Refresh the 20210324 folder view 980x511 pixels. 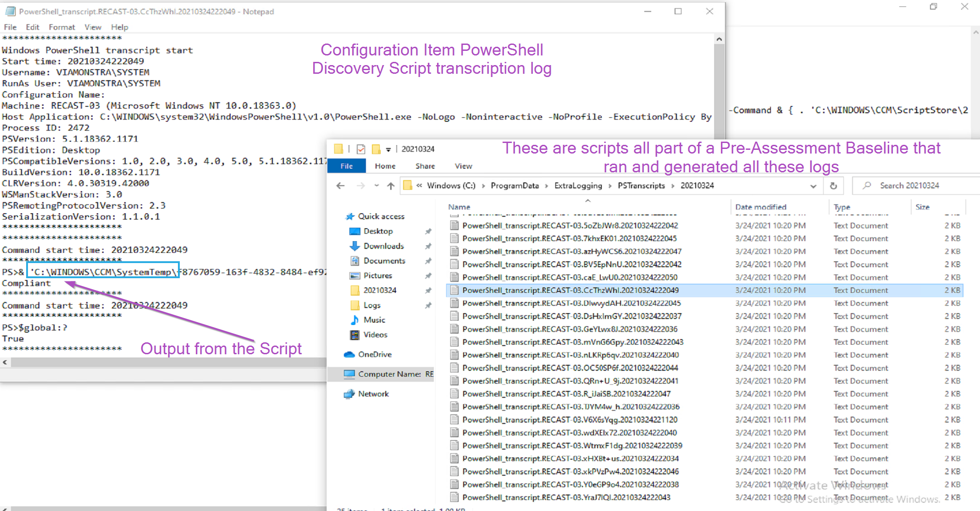click(833, 186)
